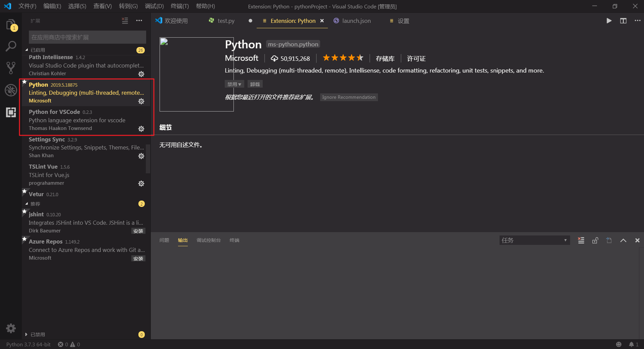The height and width of the screenshot is (349, 644).
Task: Toggle output scroll lock
Action: click(x=595, y=240)
